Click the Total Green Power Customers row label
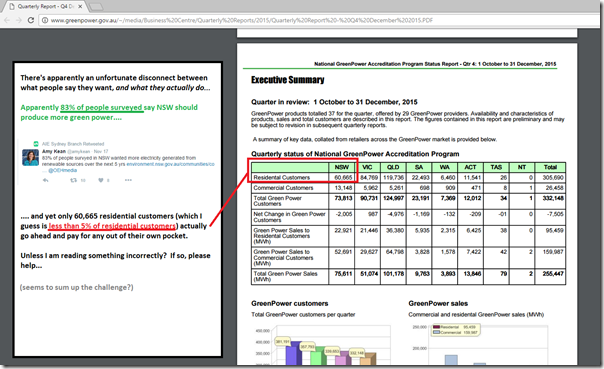The width and height of the screenshot is (604, 369). coord(277,201)
